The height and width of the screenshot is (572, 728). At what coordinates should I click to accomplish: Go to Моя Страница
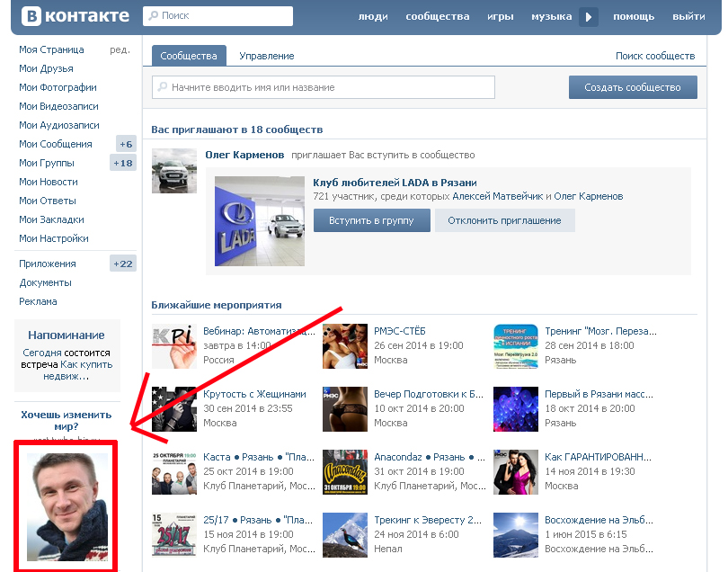point(51,49)
